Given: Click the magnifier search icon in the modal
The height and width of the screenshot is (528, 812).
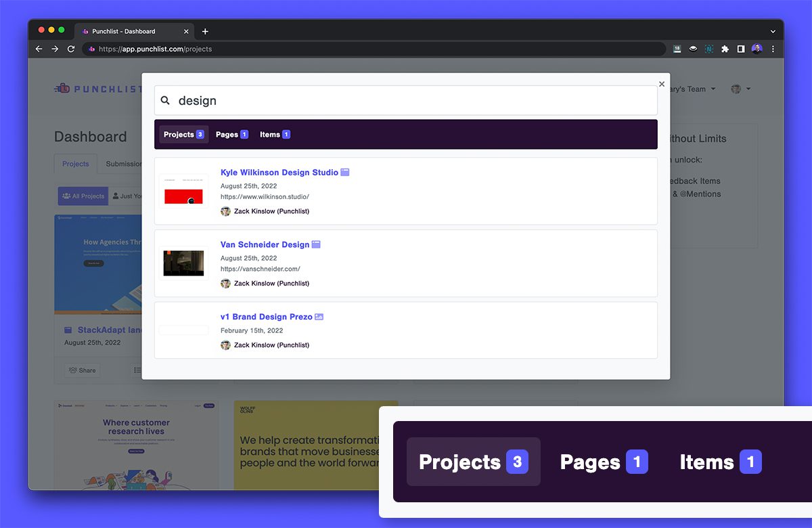Looking at the screenshot, I should pyautogui.click(x=165, y=101).
